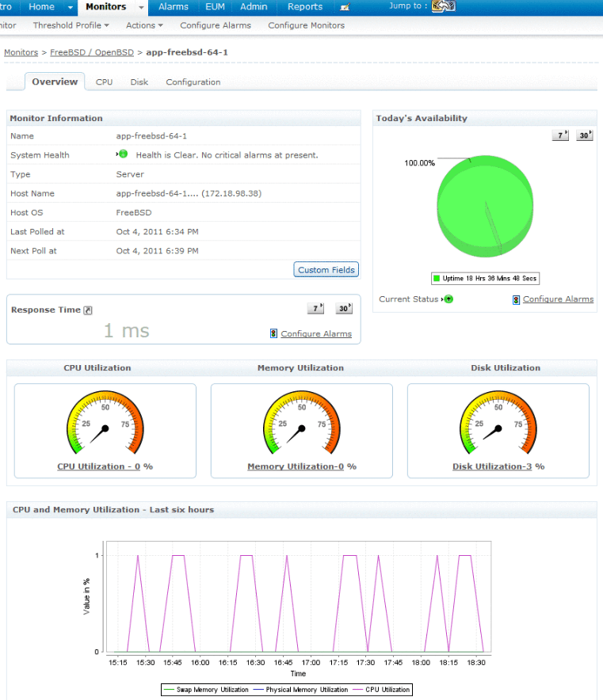The image size is (603, 700).
Task: Open the Alarms menu
Action: click(x=173, y=7)
